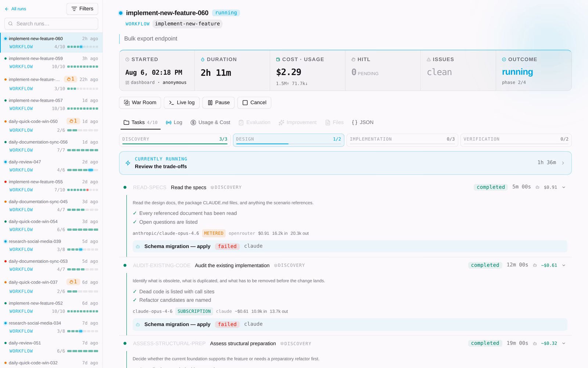Click HITL badge on 22h ago run
This screenshot has height=368, width=588.
(71, 79)
